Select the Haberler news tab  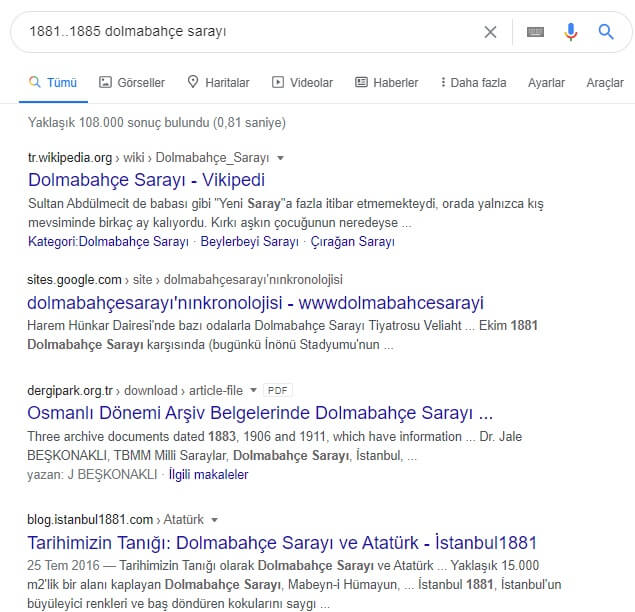pos(387,83)
